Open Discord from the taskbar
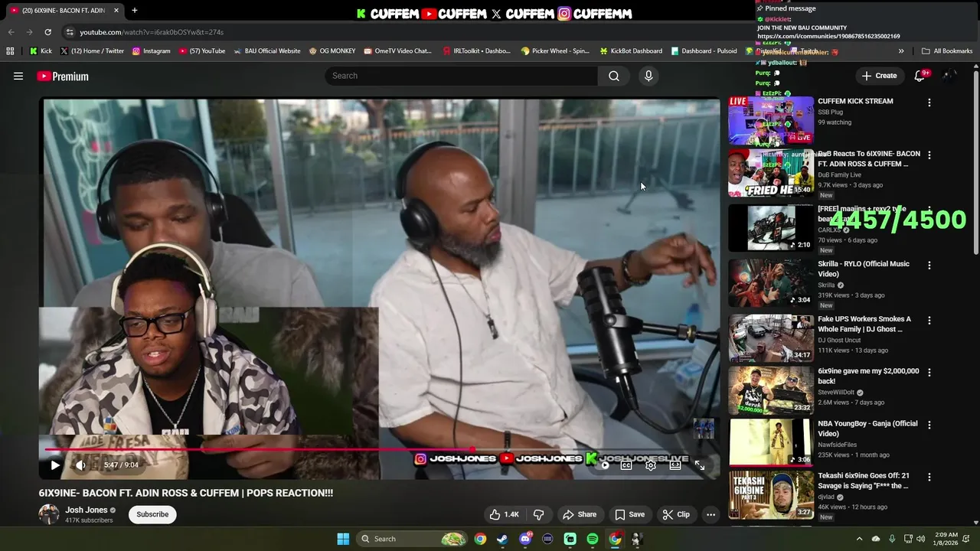This screenshot has width=980, height=551. (525, 539)
